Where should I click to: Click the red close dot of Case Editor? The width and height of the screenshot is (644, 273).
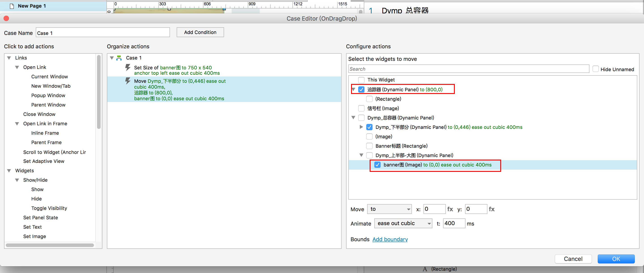pos(6,18)
